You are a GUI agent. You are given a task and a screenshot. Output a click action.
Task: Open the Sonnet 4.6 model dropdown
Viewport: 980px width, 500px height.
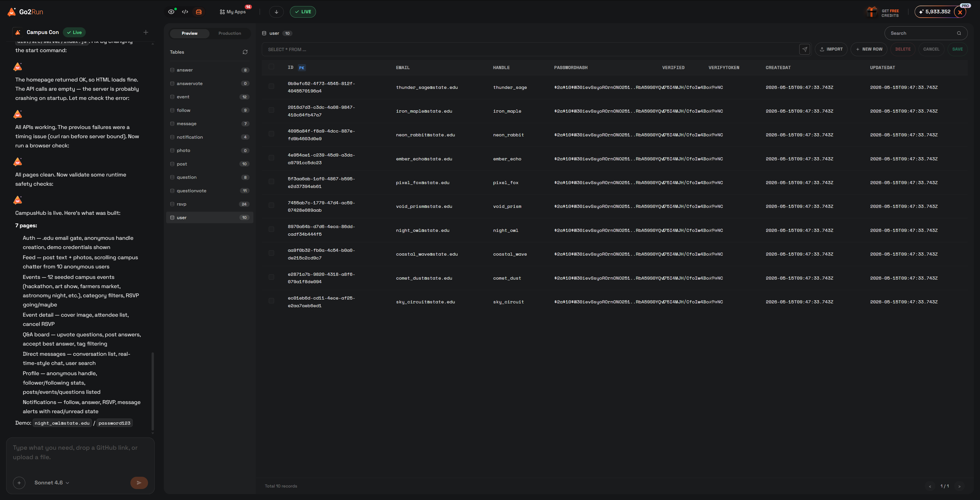click(x=52, y=482)
